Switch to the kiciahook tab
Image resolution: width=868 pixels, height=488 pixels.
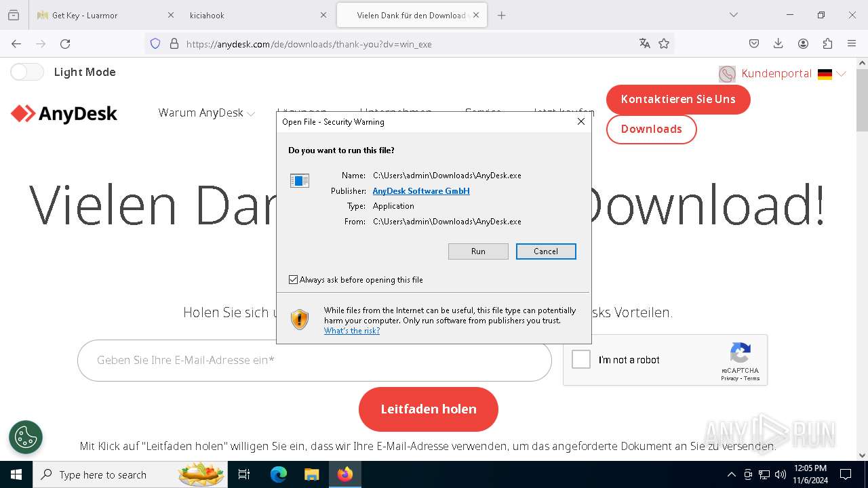258,15
